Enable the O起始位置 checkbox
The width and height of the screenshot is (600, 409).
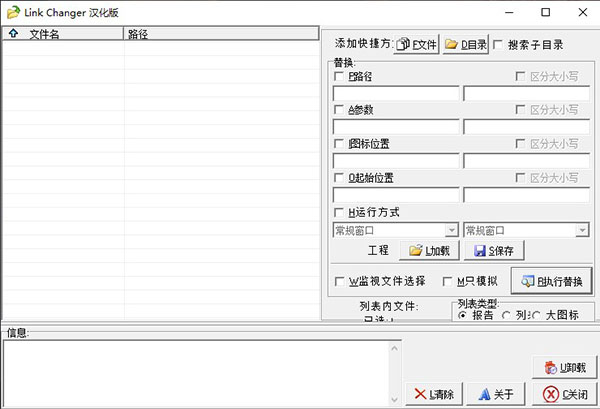(339, 178)
